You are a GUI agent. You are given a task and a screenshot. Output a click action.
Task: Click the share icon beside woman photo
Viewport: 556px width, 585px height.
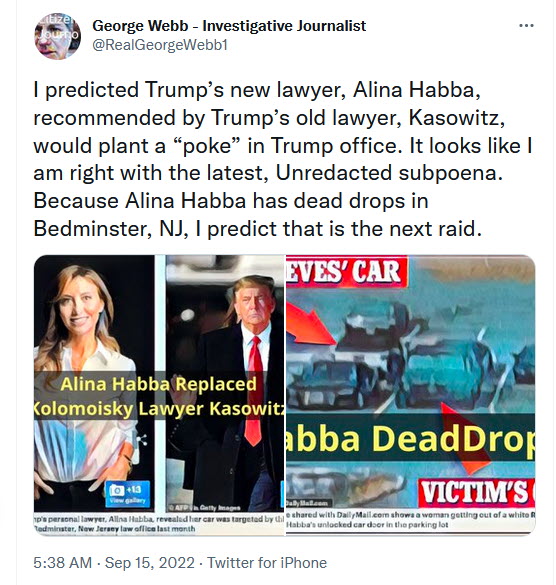pyautogui.click(x=141, y=441)
